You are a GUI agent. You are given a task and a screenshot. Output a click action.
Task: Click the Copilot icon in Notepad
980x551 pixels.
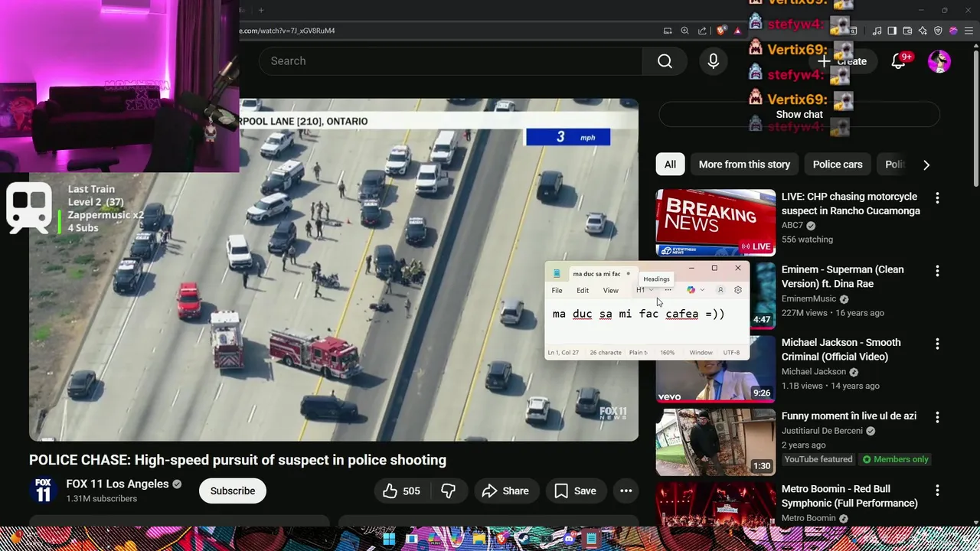(x=691, y=290)
